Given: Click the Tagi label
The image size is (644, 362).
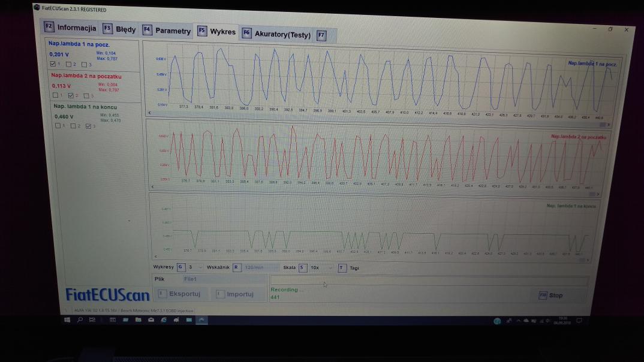Looking at the screenshot, I should coord(354,268).
